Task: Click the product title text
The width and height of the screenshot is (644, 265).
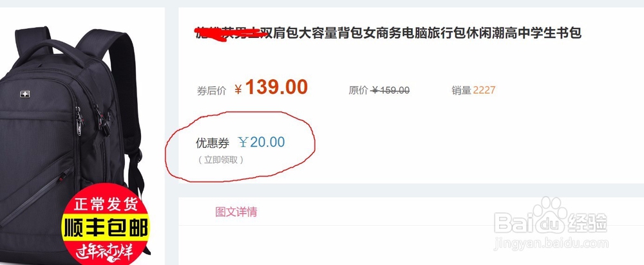Action: (x=388, y=33)
